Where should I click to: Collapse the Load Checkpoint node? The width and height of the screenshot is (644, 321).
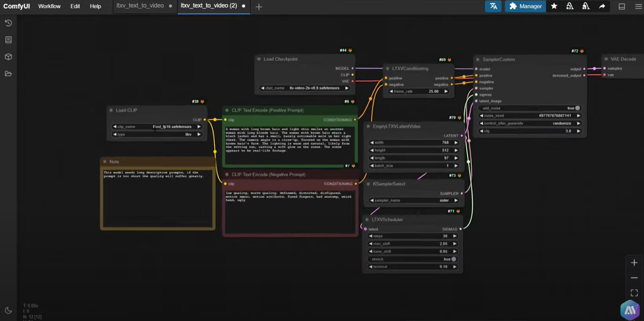[259, 59]
